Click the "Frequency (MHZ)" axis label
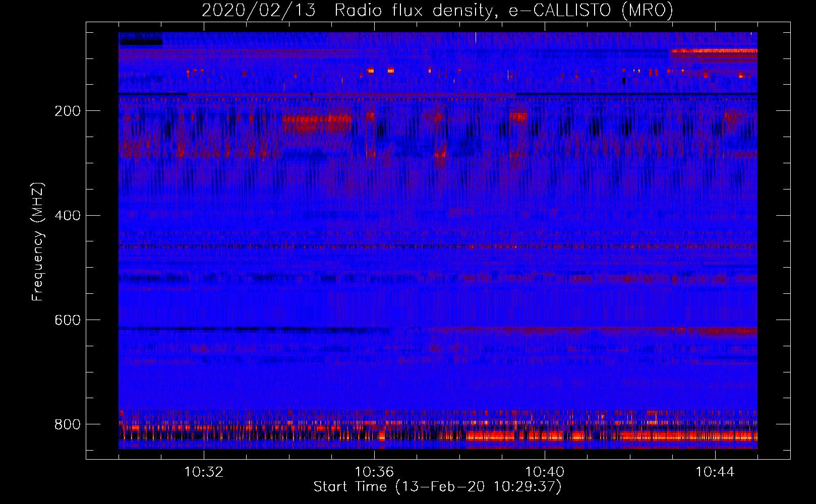The image size is (816, 504). point(38,241)
